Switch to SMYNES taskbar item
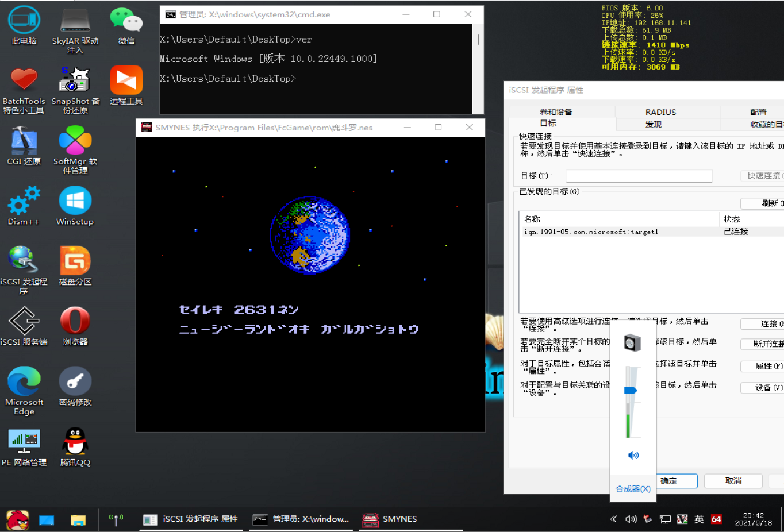Image resolution: width=784 pixels, height=532 pixels. point(410,519)
